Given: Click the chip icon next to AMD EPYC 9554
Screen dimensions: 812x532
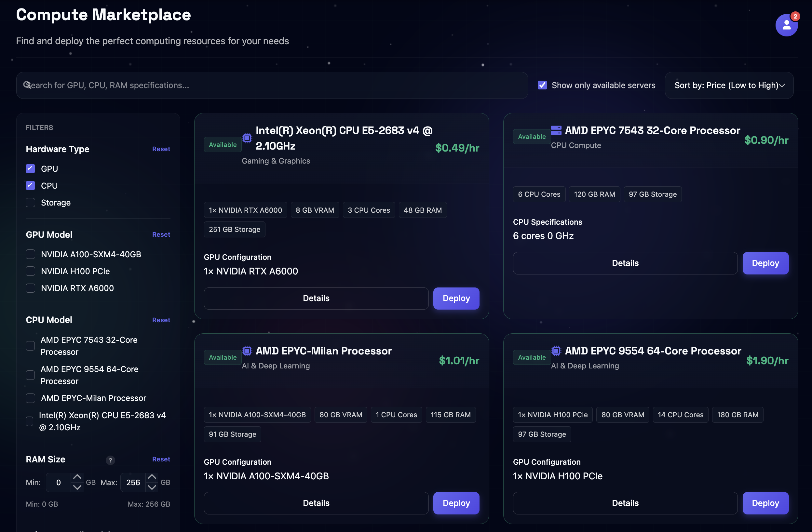Looking at the screenshot, I should click(x=556, y=350).
